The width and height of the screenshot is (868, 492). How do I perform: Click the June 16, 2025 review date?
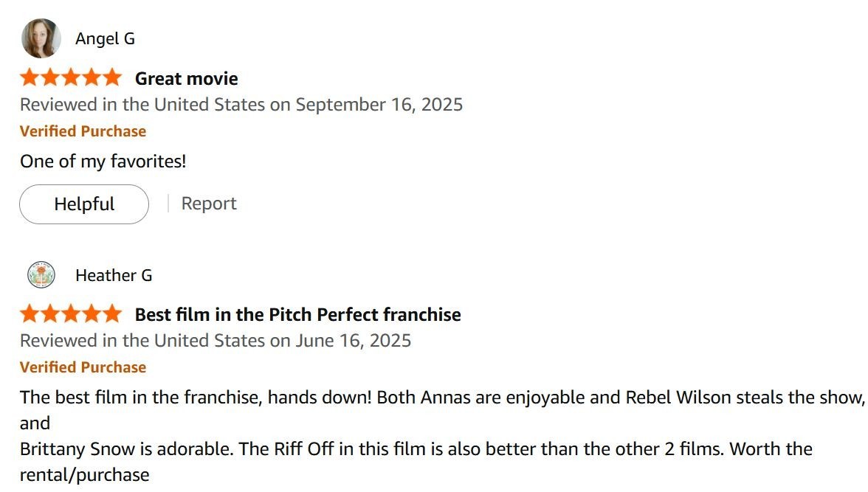pos(354,341)
